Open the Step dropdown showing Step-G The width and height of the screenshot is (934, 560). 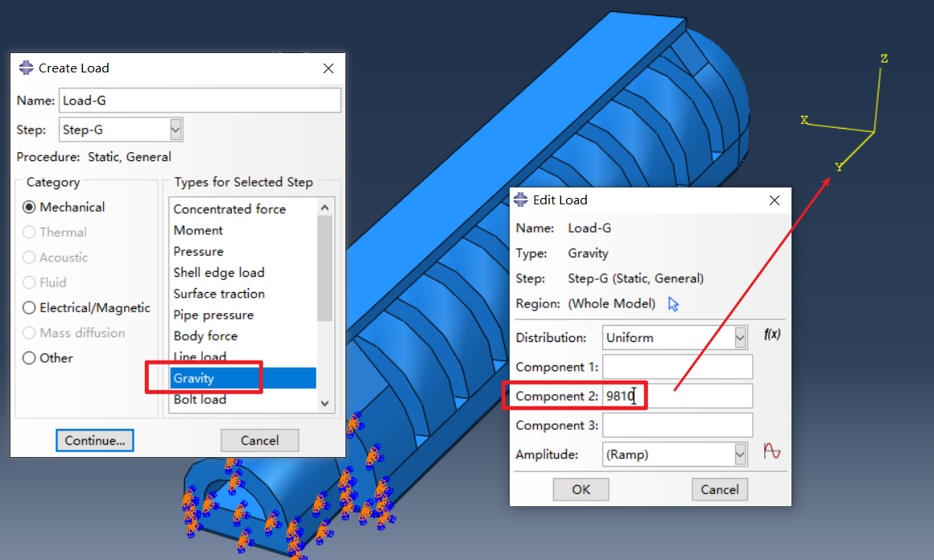(x=175, y=129)
